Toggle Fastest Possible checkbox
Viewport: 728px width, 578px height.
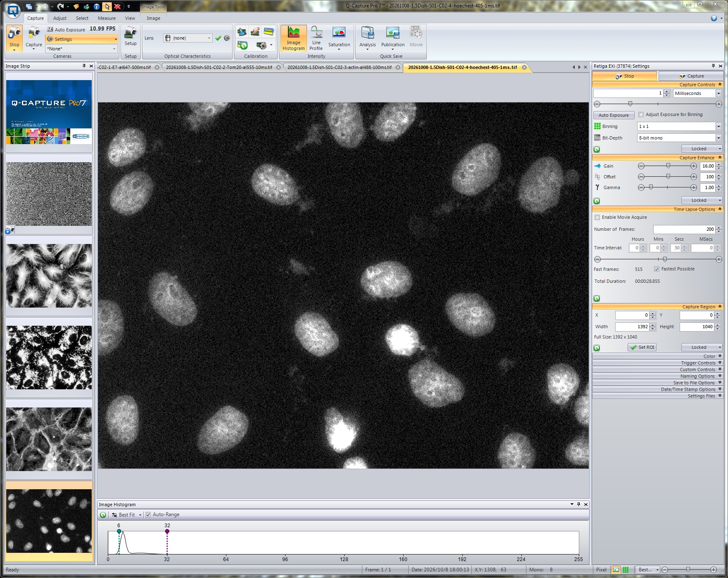coord(657,269)
